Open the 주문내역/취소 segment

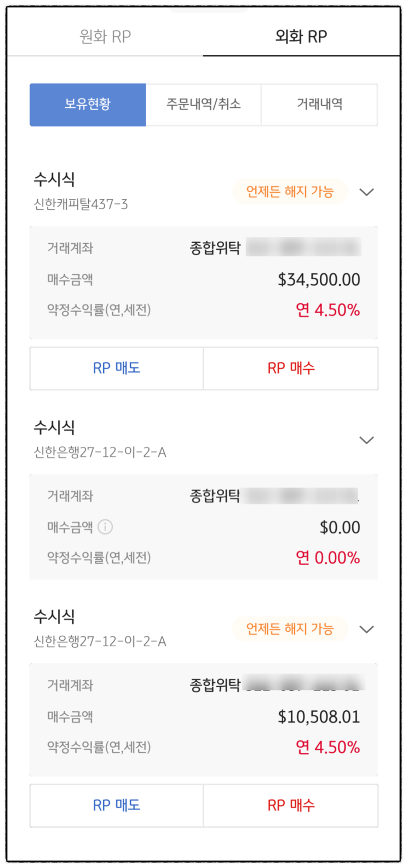pyautogui.click(x=204, y=105)
